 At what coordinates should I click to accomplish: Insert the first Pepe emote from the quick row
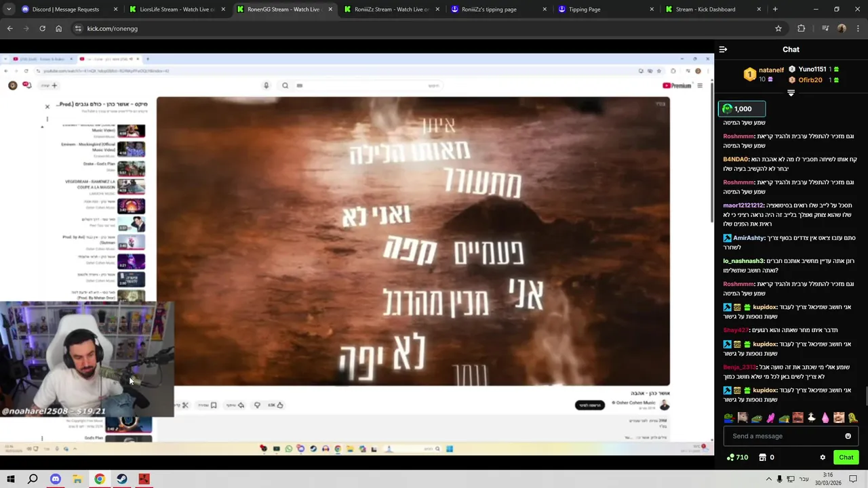pyautogui.click(x=729, y=418)
